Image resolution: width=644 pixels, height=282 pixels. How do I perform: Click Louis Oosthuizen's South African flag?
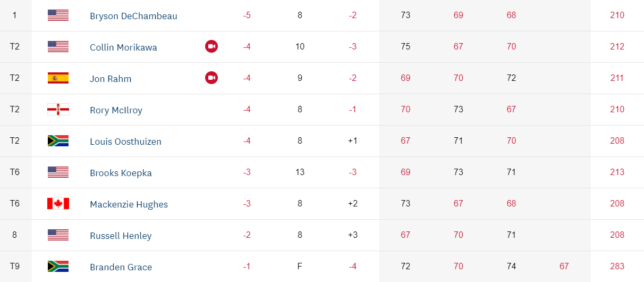pyautogui.click(x=58, y=141)
